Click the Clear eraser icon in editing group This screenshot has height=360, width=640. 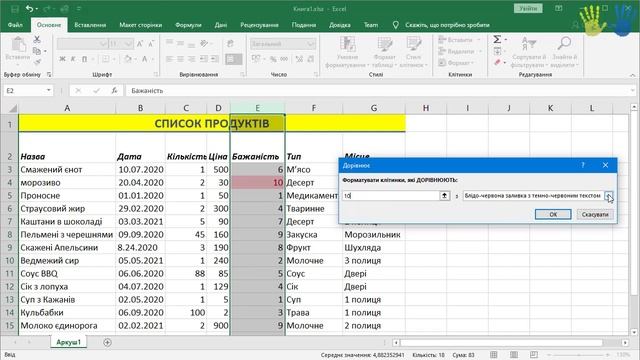[x=497, y=62]
